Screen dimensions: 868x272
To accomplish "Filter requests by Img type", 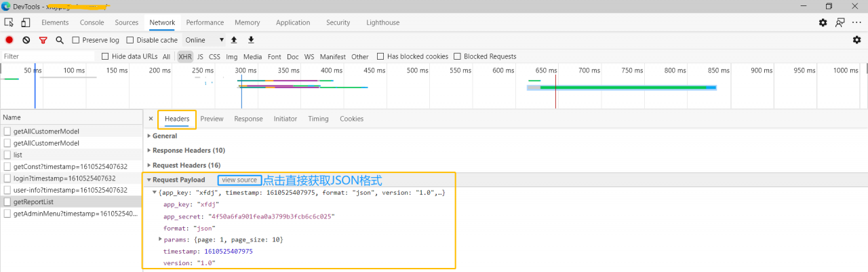I will [232, 56].
